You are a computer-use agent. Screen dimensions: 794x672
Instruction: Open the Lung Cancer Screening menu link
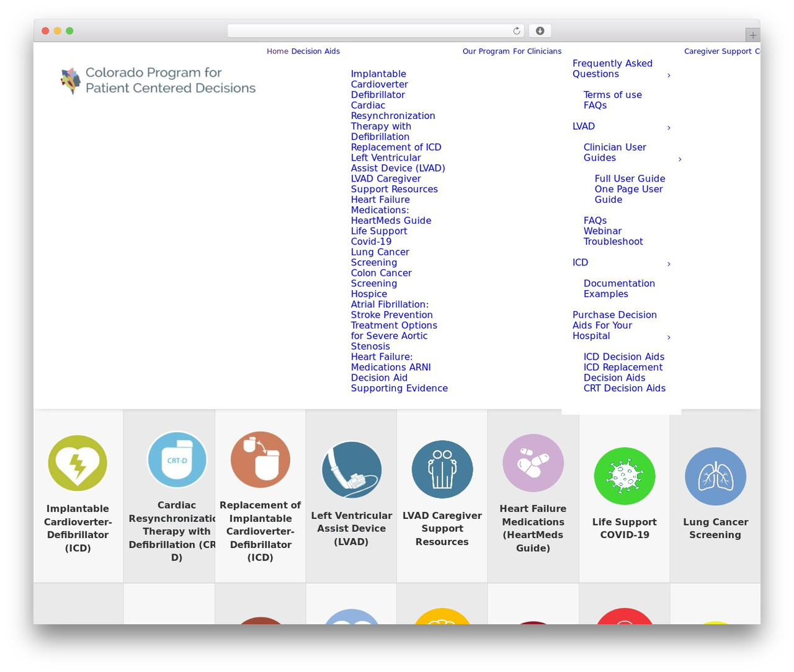[380, 257]
